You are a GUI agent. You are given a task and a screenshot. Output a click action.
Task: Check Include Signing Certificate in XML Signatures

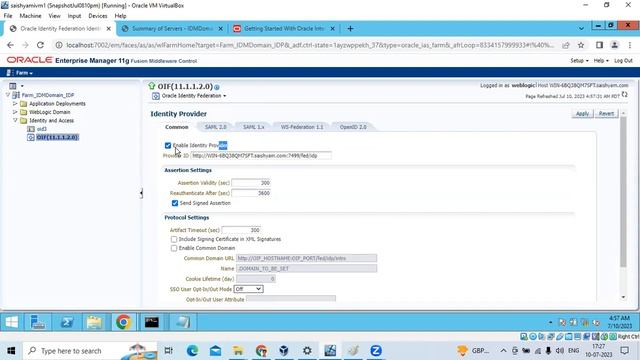click(174, 239)
